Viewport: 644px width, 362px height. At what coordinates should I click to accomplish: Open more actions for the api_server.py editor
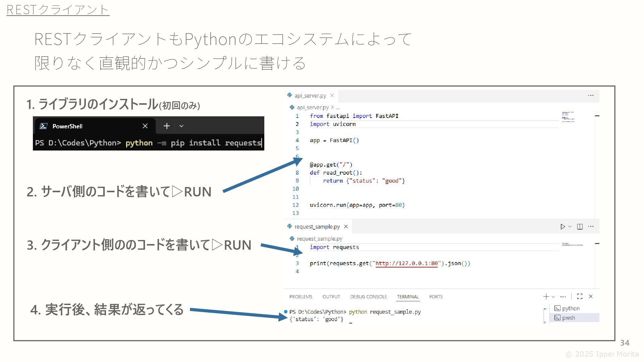click(x=591, y=96)
